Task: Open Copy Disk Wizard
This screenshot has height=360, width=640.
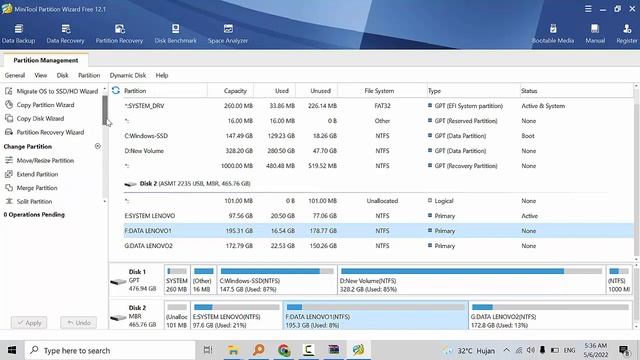Action: tap(34, 118)
